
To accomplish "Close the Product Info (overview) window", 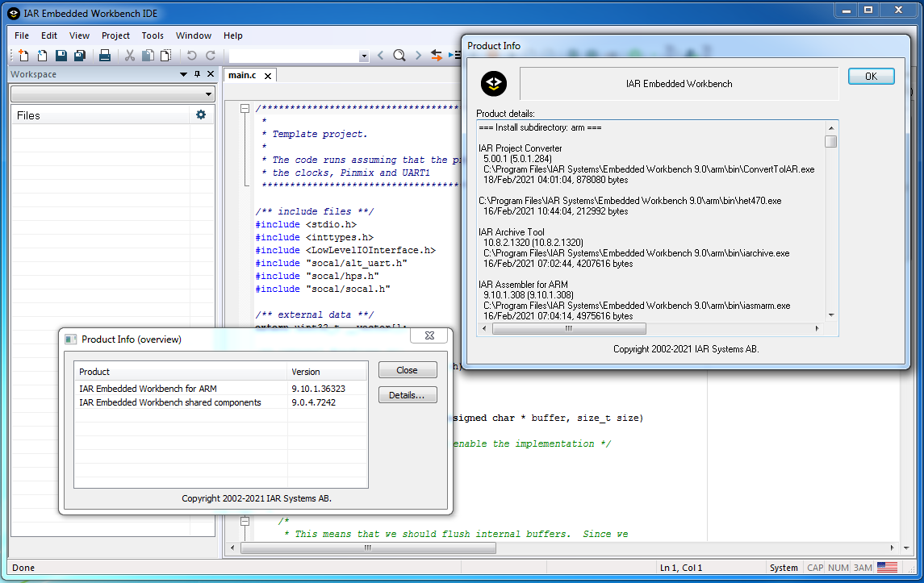I will (429, 335).
